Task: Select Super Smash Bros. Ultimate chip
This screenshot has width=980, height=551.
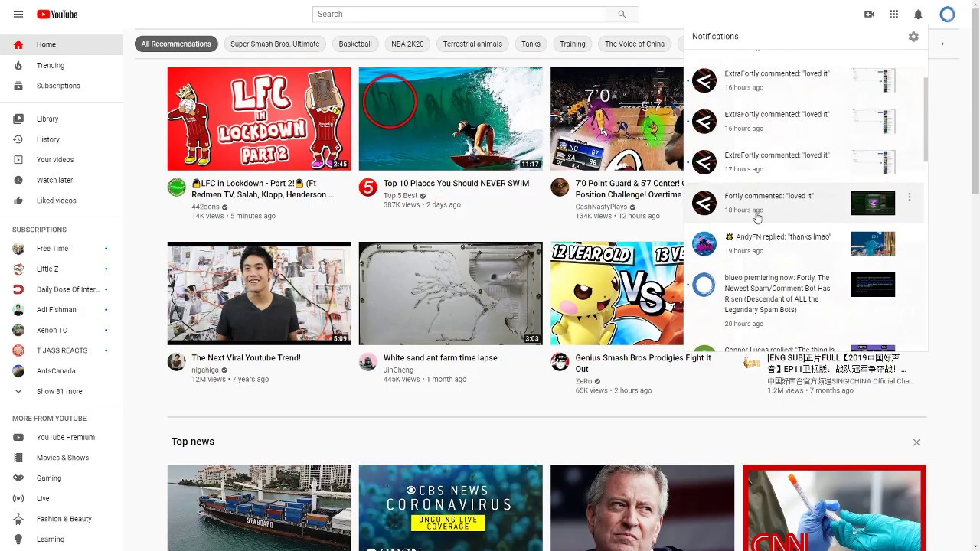Action: tap(275, 44)
